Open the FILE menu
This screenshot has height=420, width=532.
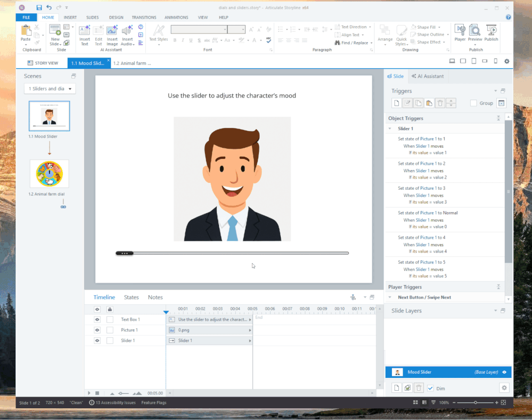26,17
